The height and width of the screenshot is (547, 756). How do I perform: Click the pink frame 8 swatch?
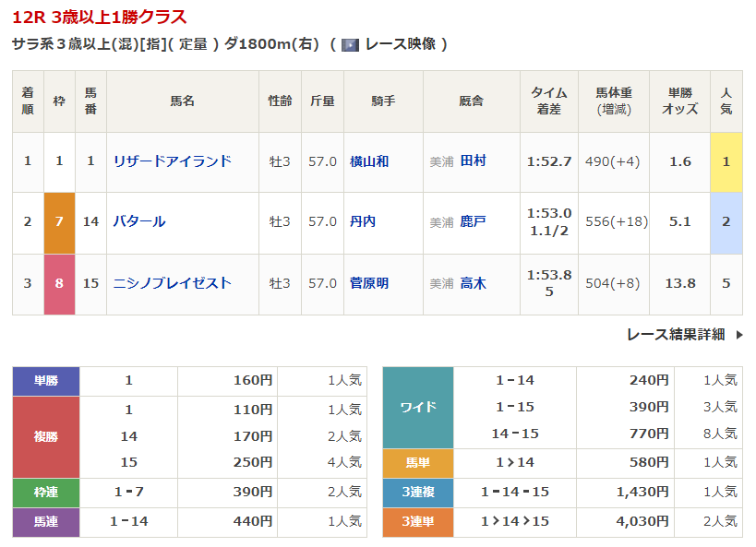59,283
